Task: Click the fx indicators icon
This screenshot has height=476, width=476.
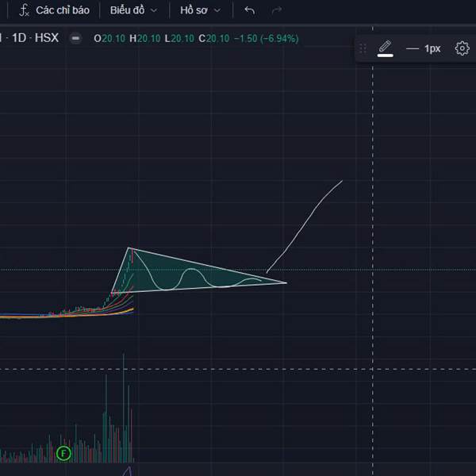Action: (x=24, y=10)
